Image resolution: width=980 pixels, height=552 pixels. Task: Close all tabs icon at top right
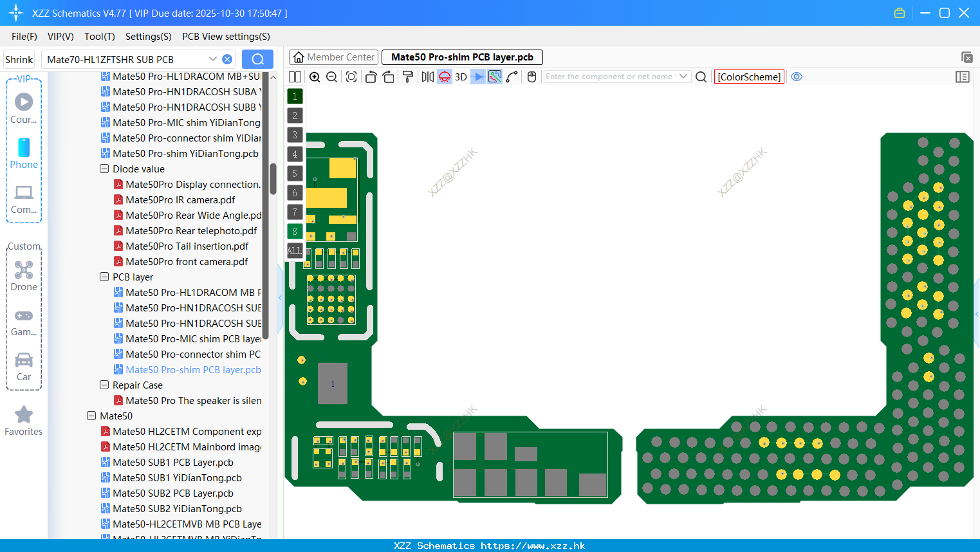point(966,57)
